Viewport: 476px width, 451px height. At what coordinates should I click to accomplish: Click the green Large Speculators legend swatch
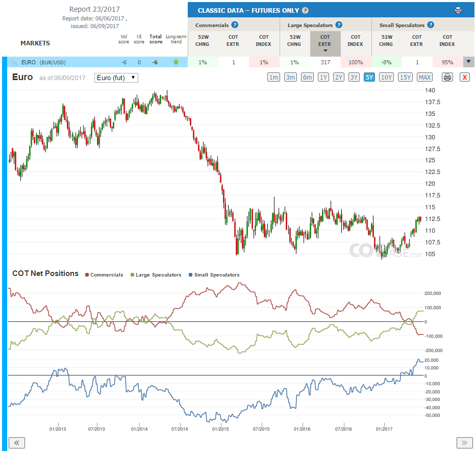[x=132, y=274]
